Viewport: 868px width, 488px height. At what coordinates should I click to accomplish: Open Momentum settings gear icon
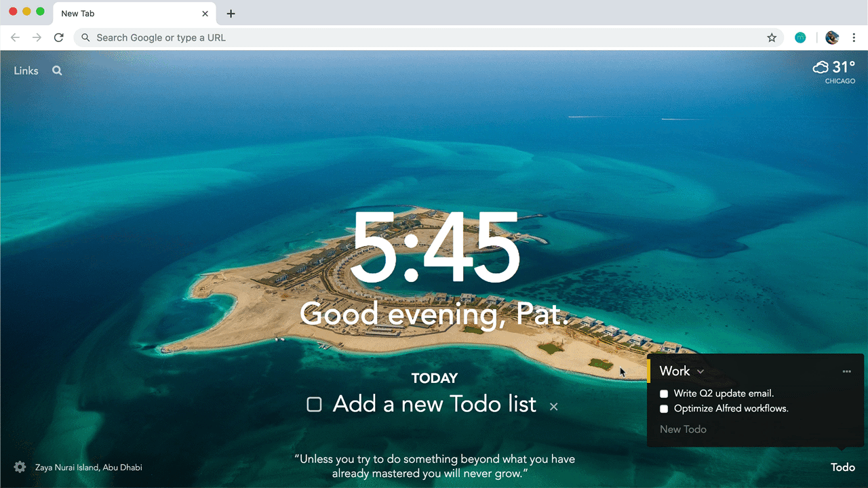point(20,467)
